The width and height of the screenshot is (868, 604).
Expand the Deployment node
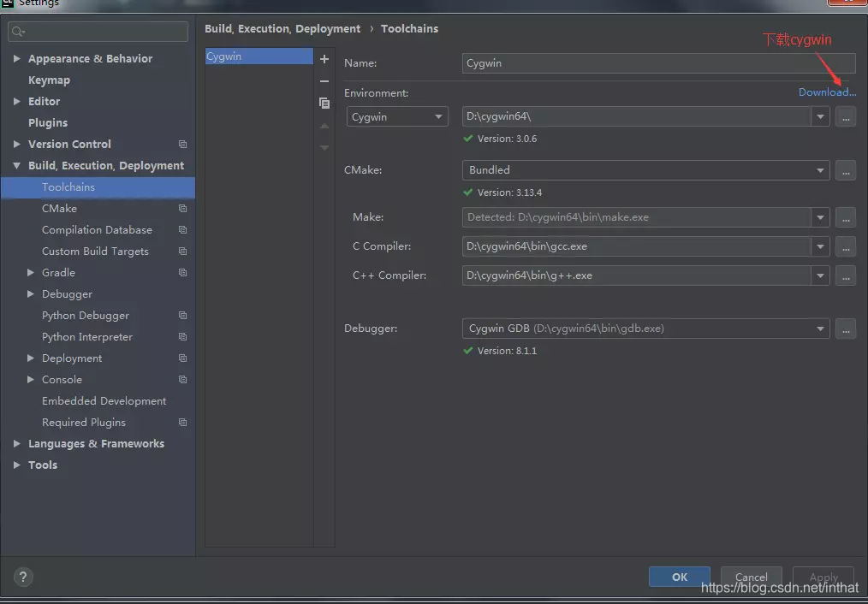point(31,358)
